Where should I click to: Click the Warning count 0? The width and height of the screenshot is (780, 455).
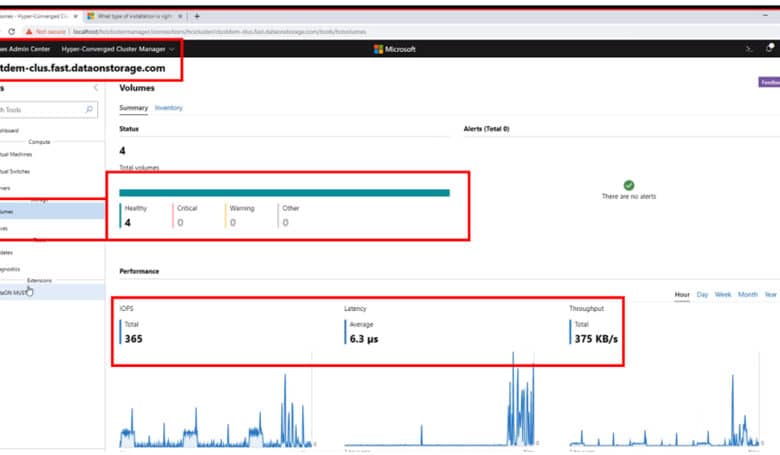pyautogui.click(x=233, y=223)
